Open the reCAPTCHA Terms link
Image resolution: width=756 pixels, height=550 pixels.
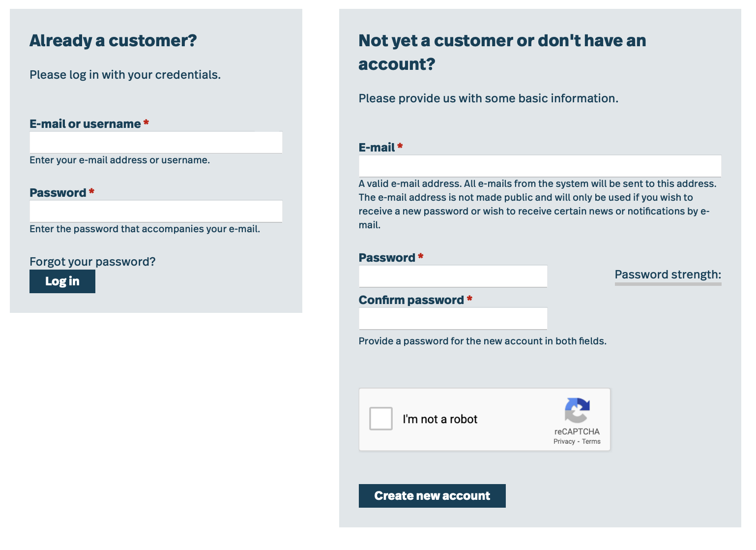(591, 441)
